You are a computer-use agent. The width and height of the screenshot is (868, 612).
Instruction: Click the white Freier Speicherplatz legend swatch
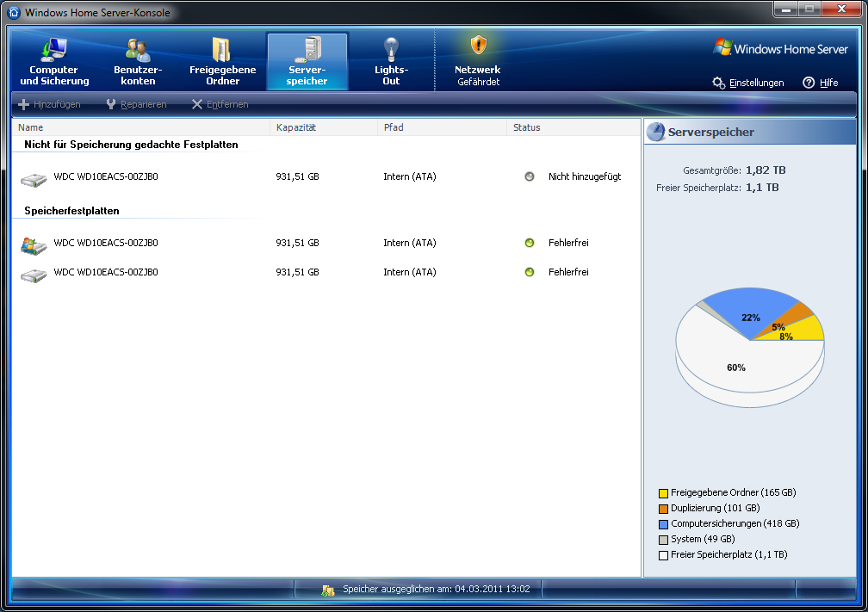pyautogui.click(x=663, y=555)
